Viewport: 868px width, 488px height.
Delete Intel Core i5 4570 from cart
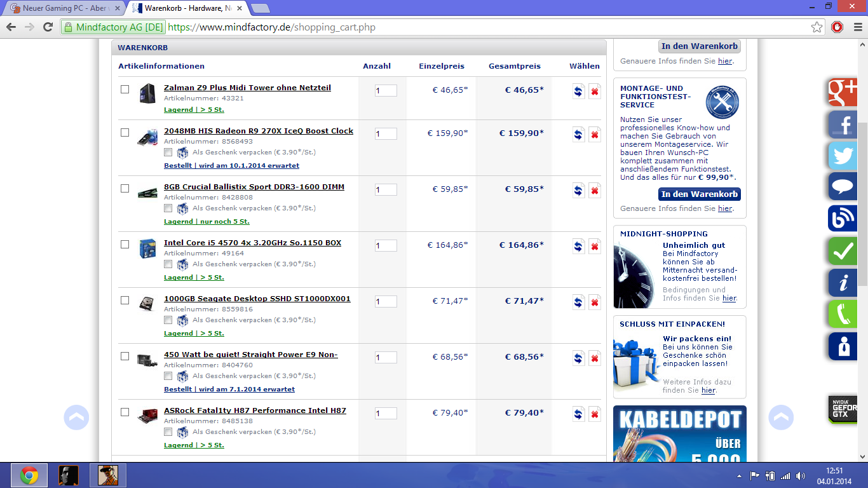(595, 247)
